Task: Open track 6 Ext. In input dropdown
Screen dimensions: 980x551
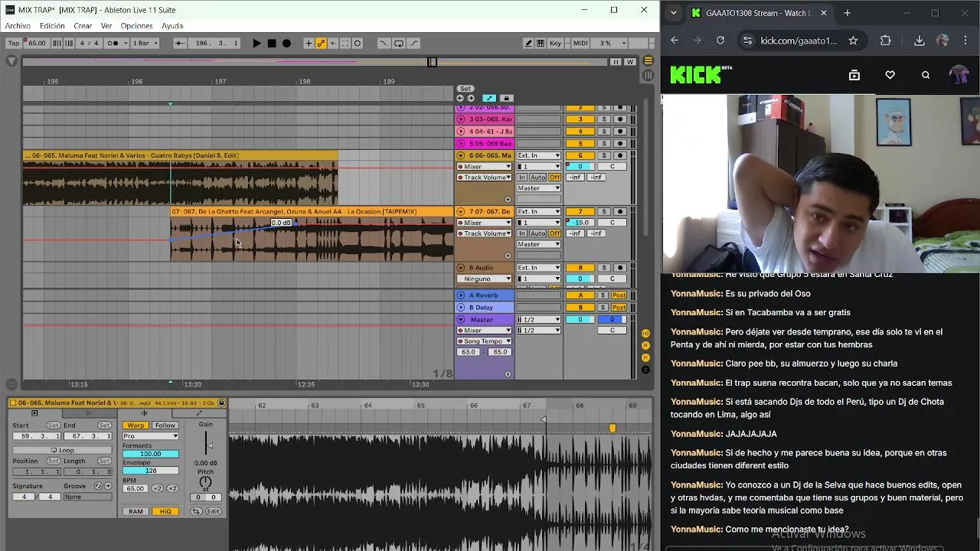Action: click(x=539, y=155)
